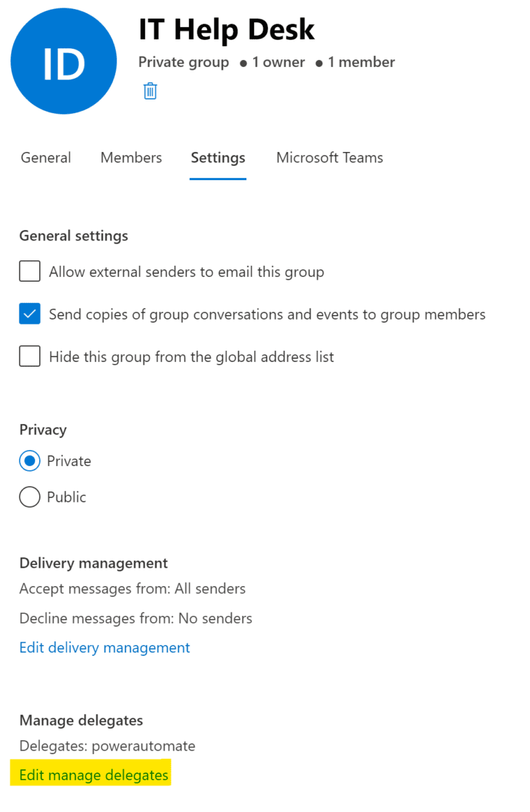Open the Microsoft Teams tab
Image resolution: width=530 pixels, height=812 pixels.
pyautogui.click(x=330, y=157)
